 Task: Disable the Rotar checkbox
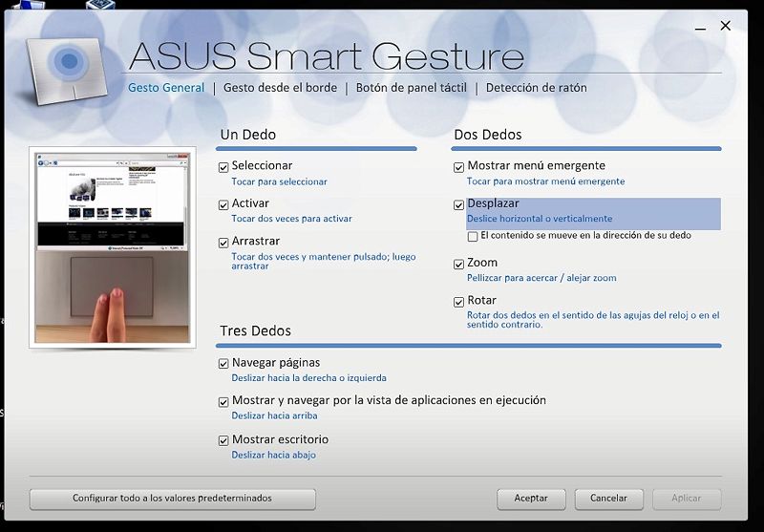[458, 302]
